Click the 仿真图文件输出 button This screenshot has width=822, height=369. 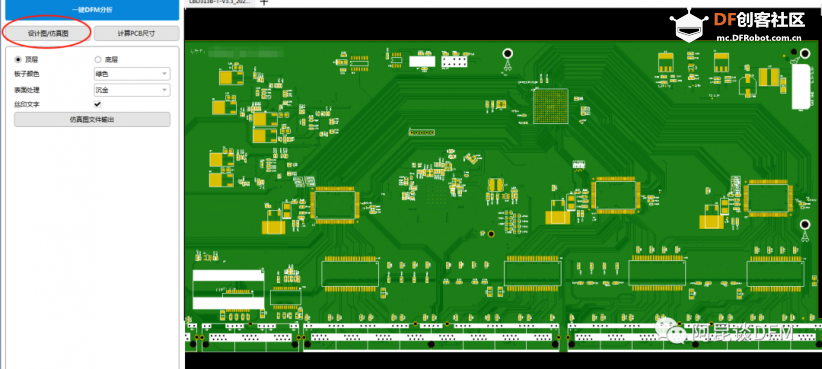tap(92, 120)
